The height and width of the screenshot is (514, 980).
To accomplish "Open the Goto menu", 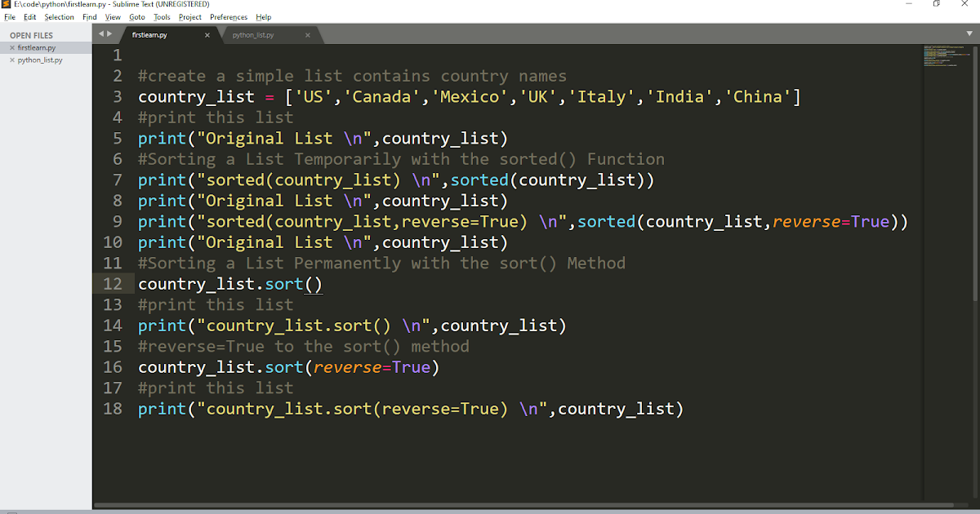I will coord(136,16).
